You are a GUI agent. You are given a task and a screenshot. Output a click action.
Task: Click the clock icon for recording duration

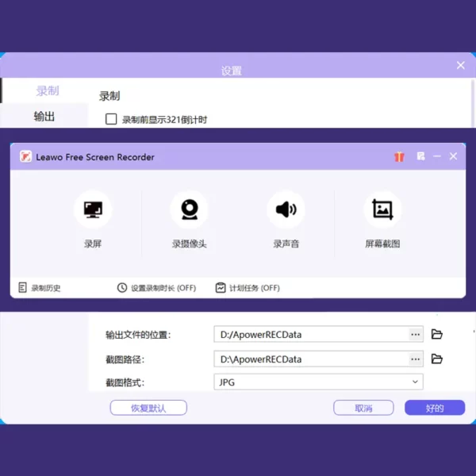click(122, 287)
